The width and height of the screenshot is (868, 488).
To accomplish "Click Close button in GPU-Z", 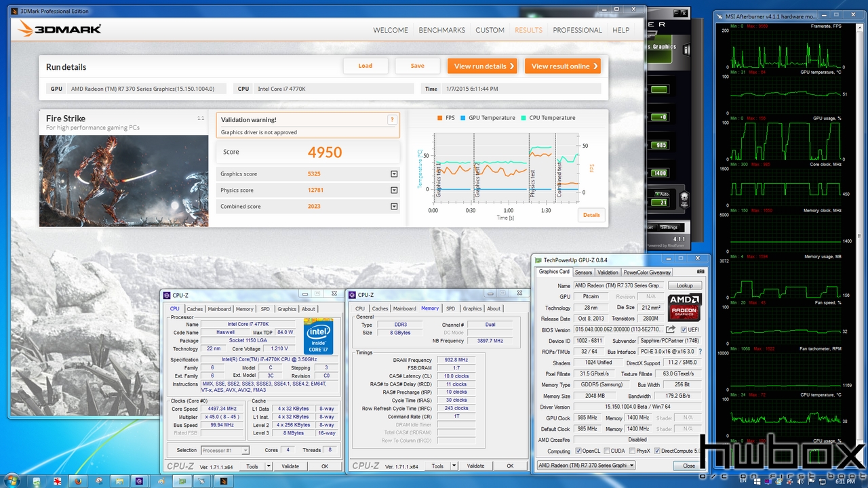I will (689, 466).
